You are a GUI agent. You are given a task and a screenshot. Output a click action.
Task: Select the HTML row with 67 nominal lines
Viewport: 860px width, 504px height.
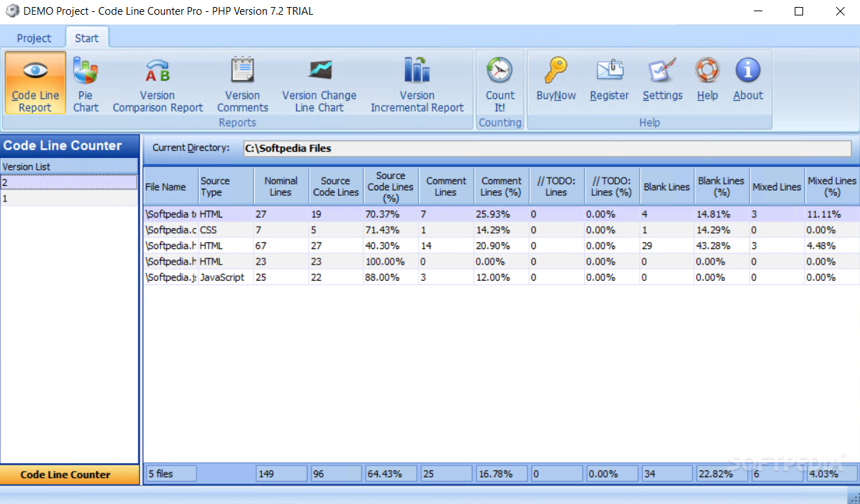[501, 246]
